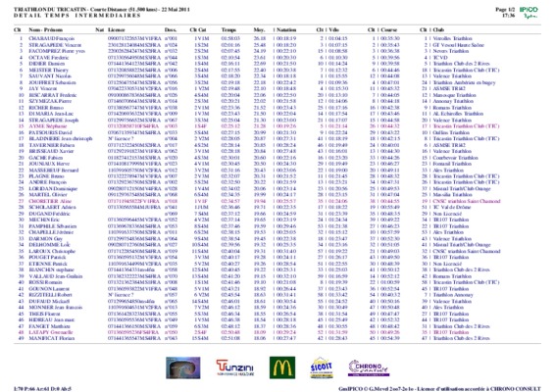Image resolution: width=555 pixels, height=392 pixels.
Task: Click the IPICO logo at top right
Action: coord(529,13)
